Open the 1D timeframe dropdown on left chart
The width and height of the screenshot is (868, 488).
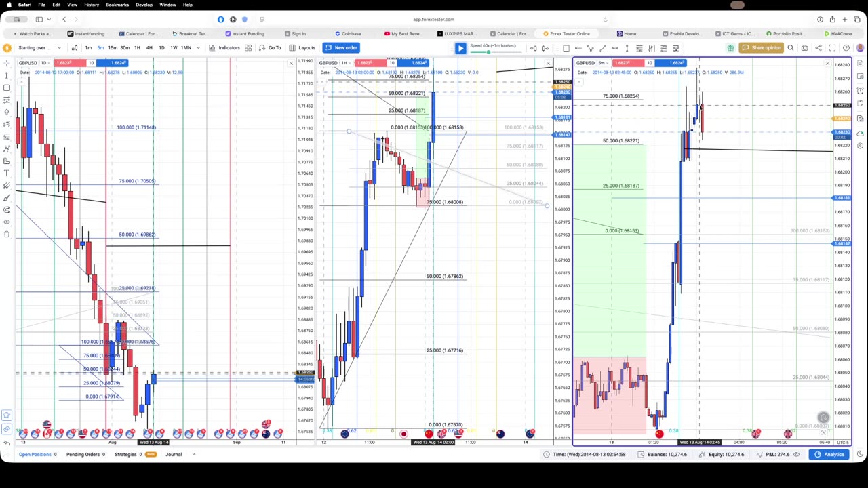click(x=45, y=63)
